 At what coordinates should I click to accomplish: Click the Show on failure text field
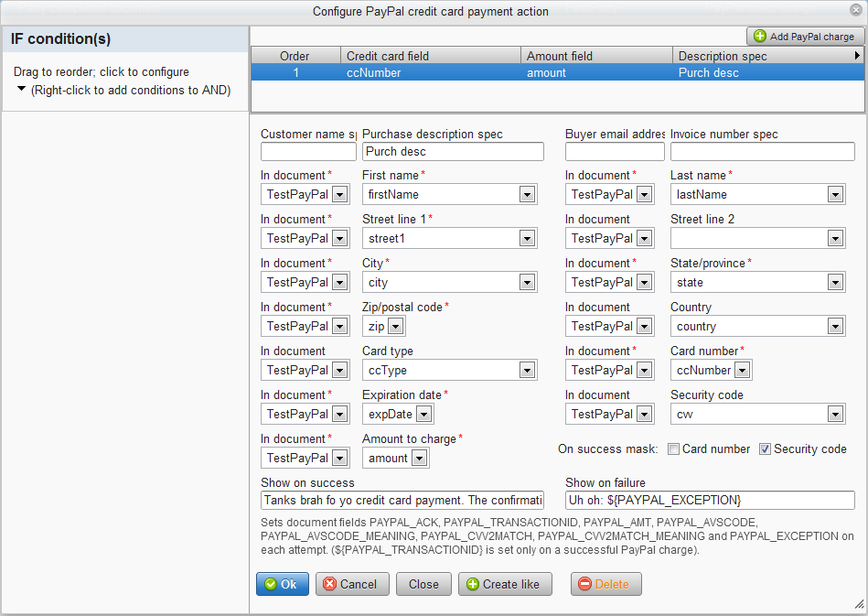coord(710,500)
